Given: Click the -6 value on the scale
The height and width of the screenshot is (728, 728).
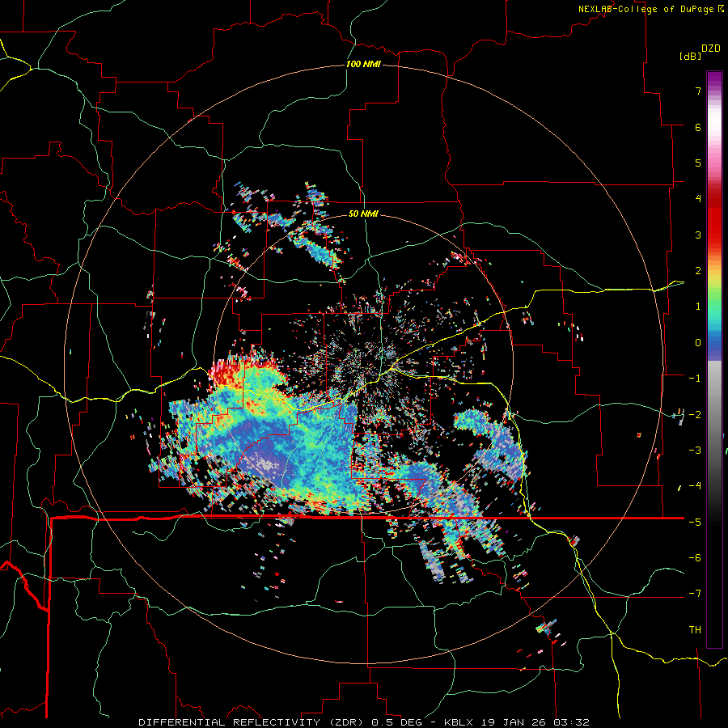Looking at the screenshot, I should point(695,558).
